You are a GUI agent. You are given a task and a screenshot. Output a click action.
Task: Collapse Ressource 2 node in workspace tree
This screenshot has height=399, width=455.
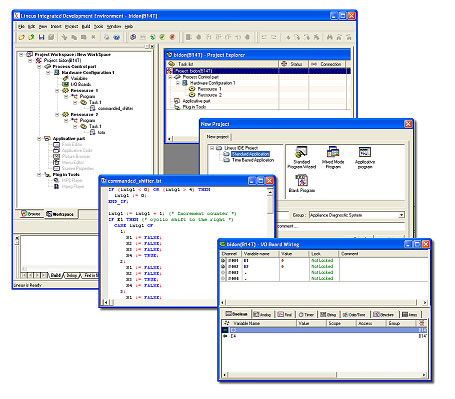(x=57, y=114)
